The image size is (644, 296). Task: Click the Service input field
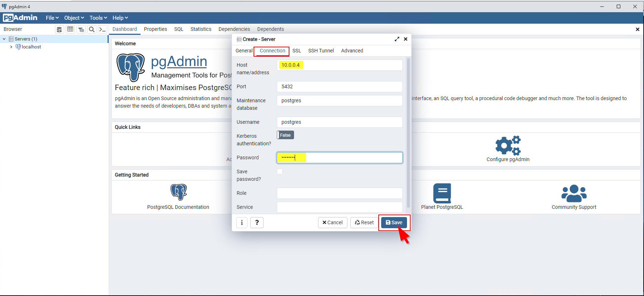pos(340,207)
